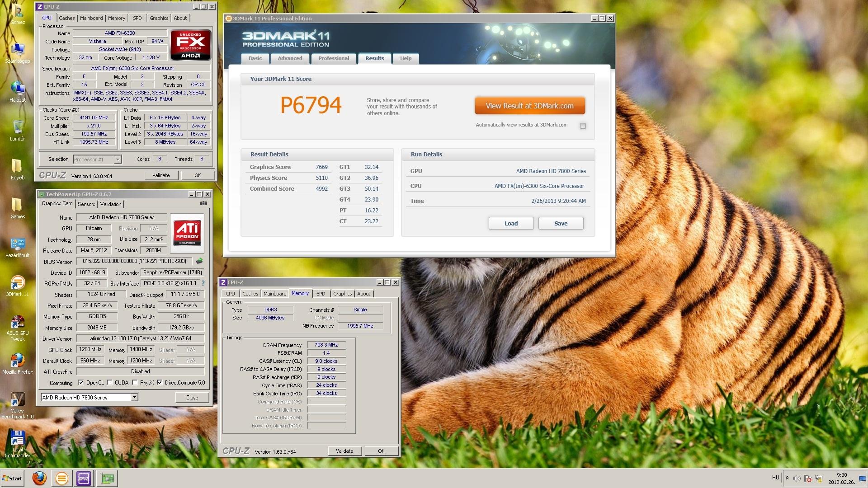
Task: Open the Validation tab in GPU-Z
Action: (x=111, y=204)
